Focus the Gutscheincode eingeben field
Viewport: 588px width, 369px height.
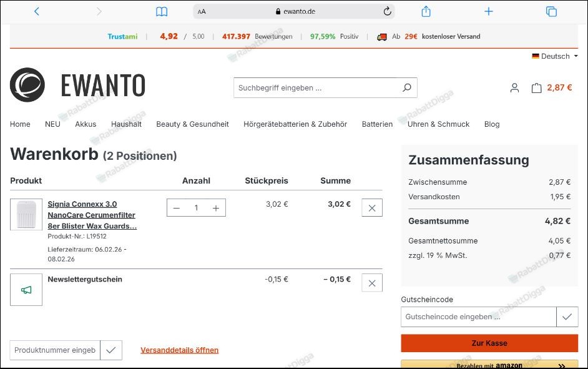(x=479, y=317)
